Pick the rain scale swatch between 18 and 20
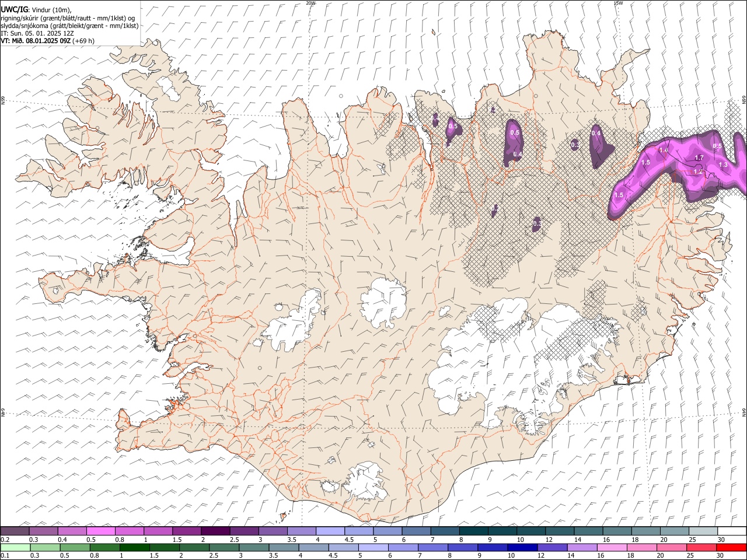Image resolution: width=747 pixels, height=560 pixels. click(643, 547)
